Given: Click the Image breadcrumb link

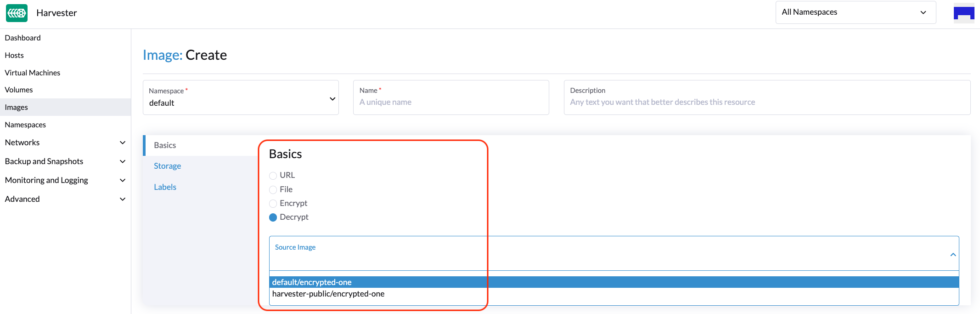Looking at the screenshot, I should tap(162, 55).
